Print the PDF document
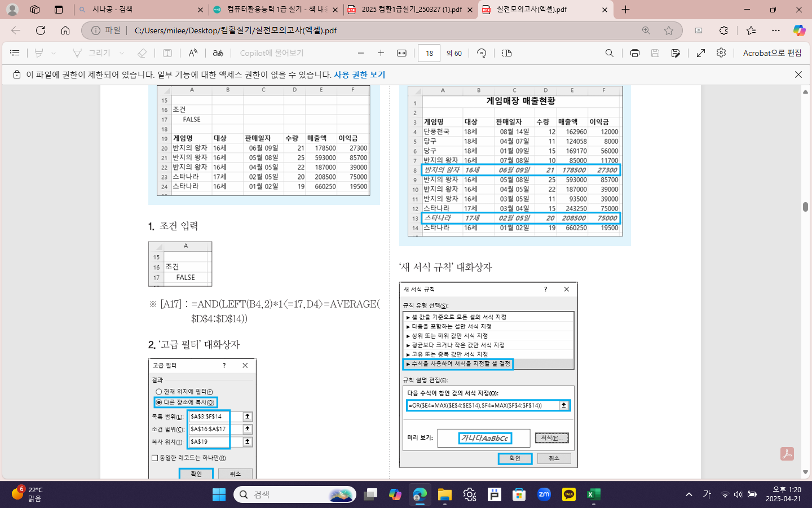The image size is (812, 508). [x=634, y=53]
